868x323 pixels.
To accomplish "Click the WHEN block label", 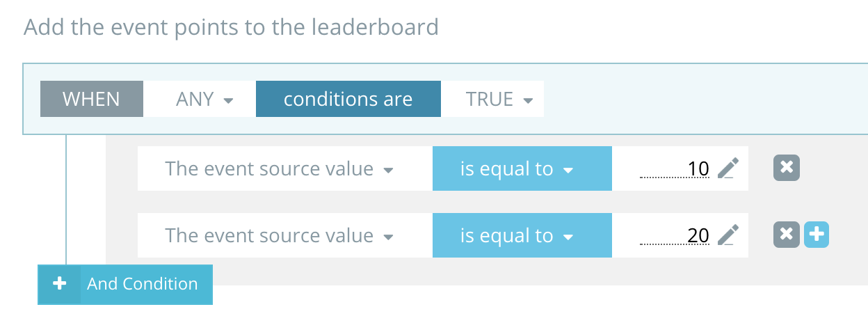I will (91, 100).
